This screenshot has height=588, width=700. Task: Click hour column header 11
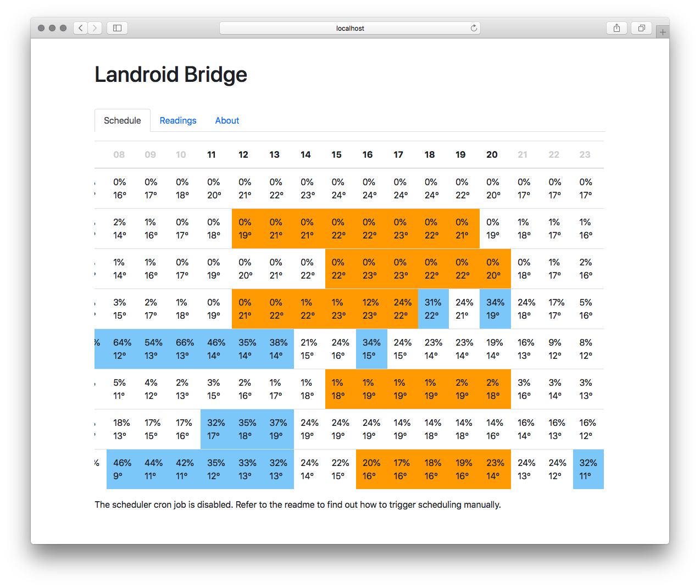click(x=212, y=154)
